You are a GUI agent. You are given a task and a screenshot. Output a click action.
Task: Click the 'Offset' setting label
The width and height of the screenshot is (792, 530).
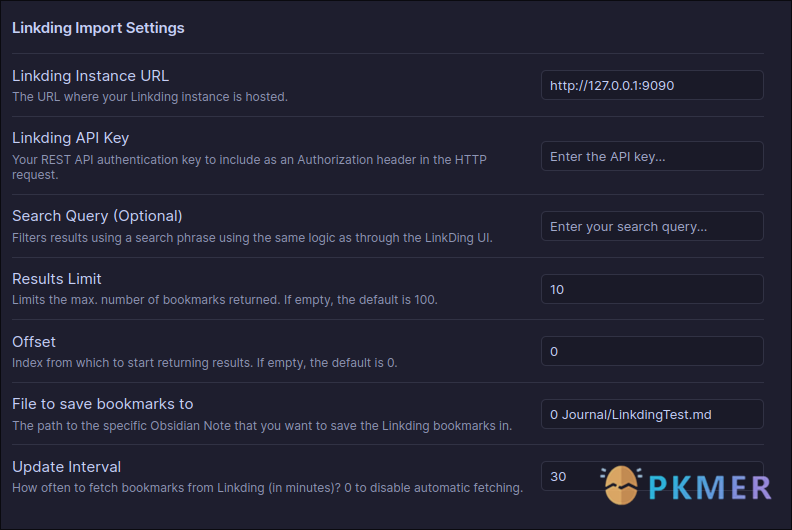(x=34, y=342)
